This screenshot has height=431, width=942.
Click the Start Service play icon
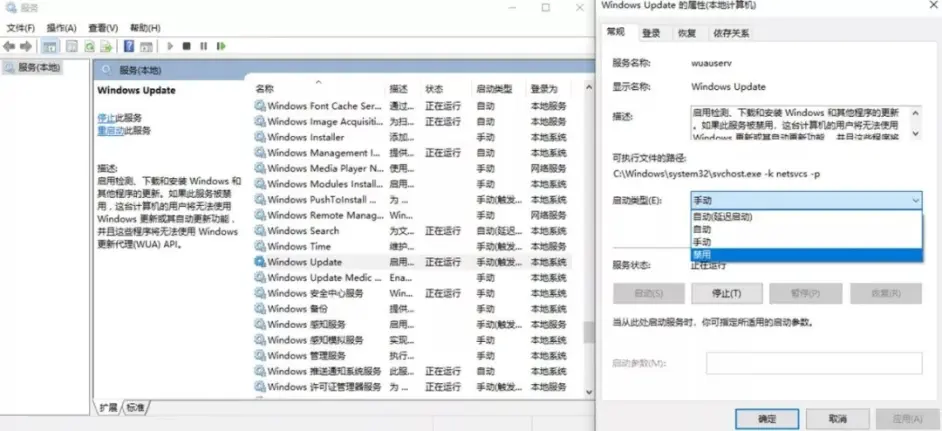tap(170, 46)
